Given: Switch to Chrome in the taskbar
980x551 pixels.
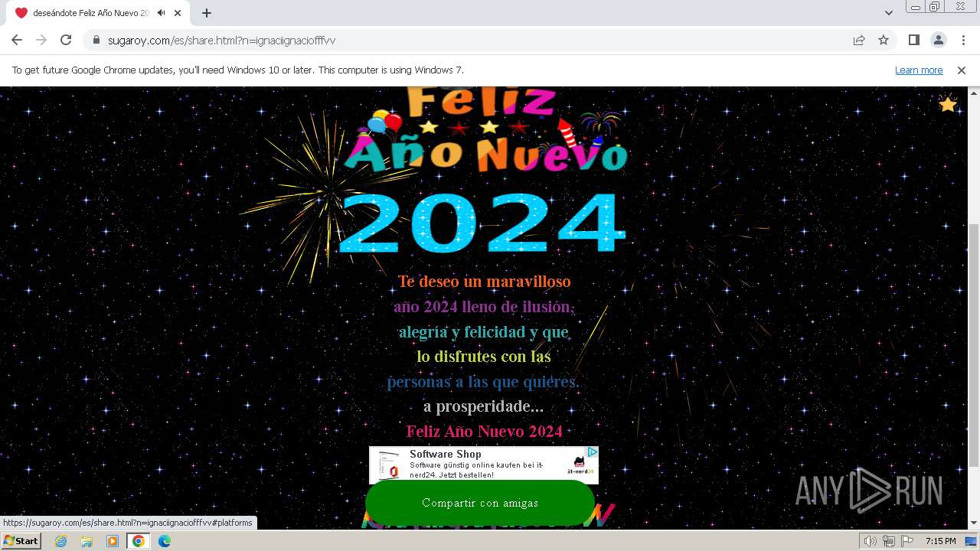Looking at the screenshot, I should click(139, 541).
